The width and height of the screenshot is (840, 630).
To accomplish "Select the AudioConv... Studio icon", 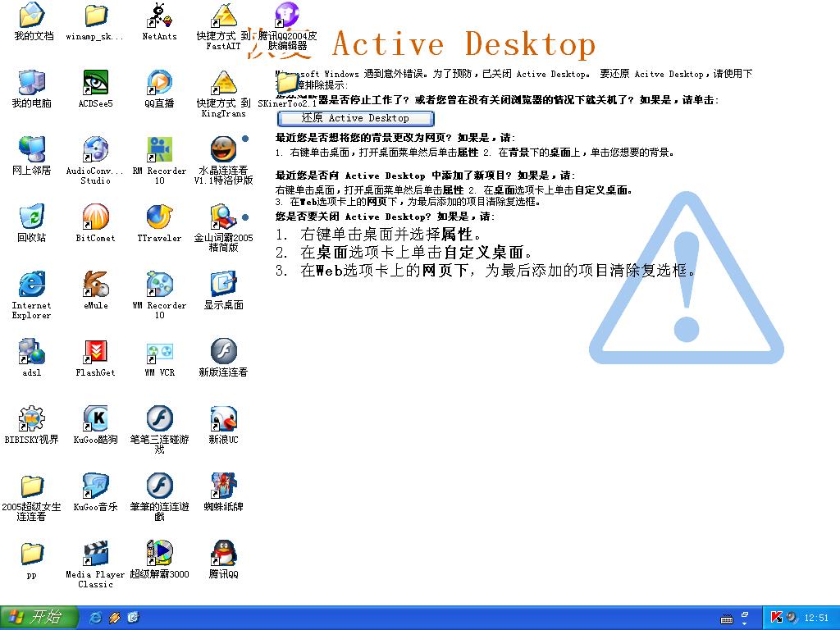I will pyautogui.click(x=95, y=149).
